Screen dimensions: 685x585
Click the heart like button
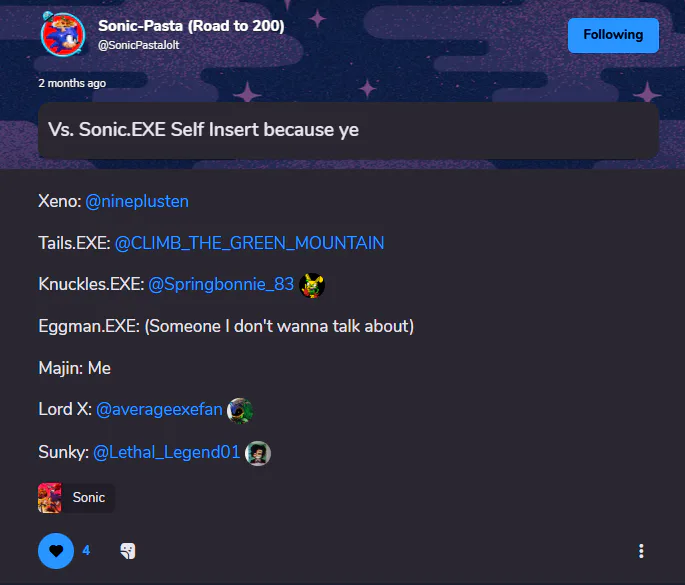coord(56,550)
